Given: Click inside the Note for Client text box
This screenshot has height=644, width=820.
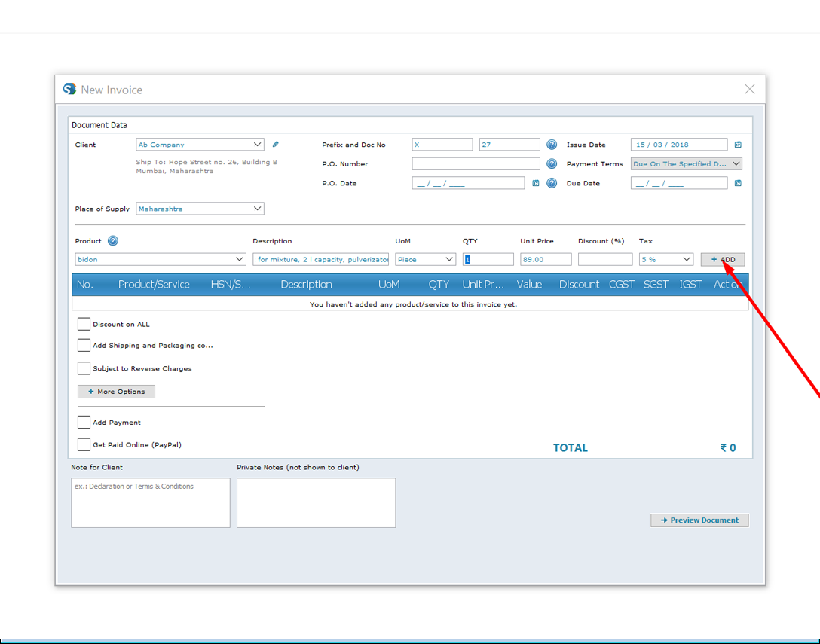Looking at the screenshot, I should pos(151,503).
